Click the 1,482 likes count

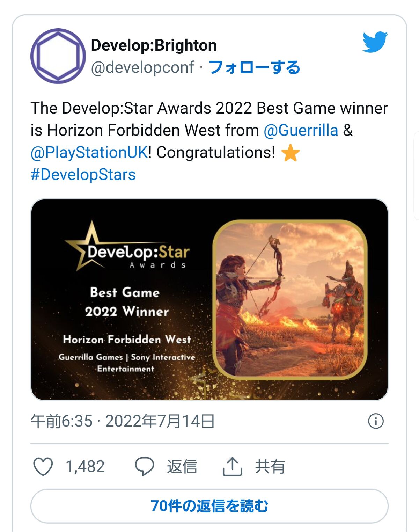point(85,467)
